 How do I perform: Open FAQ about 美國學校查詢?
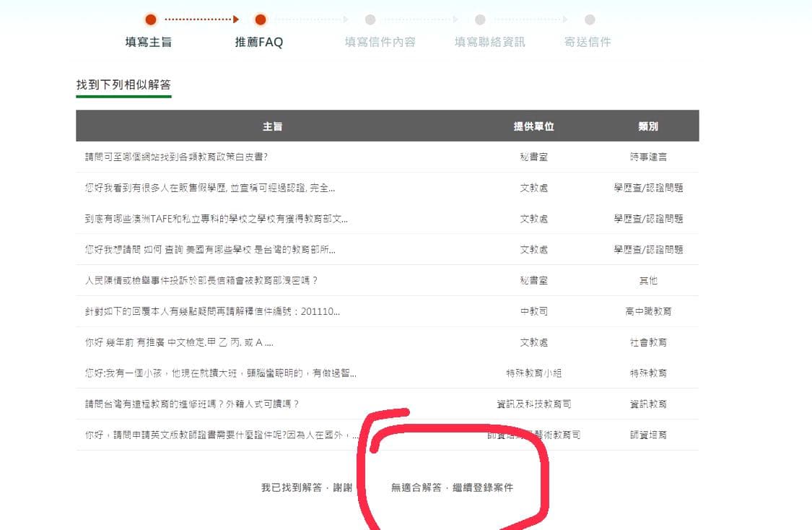pyautogui.click(x=209, y=250)
